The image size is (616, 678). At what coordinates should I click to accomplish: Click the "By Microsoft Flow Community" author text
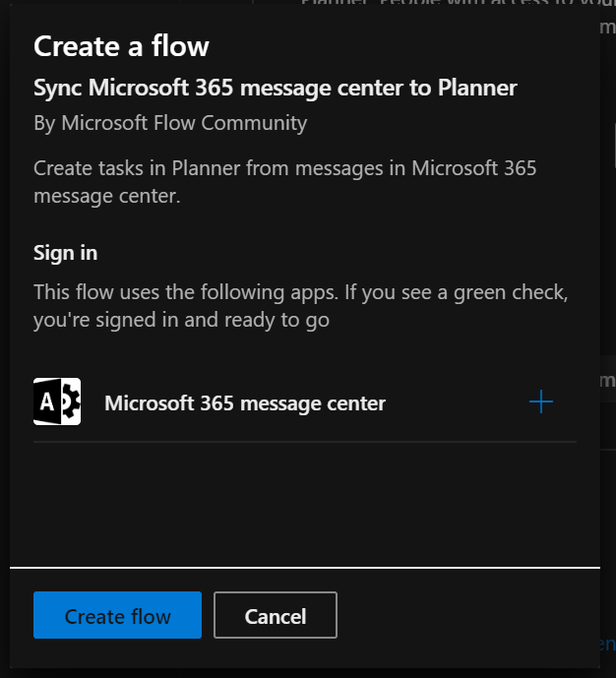170,123
